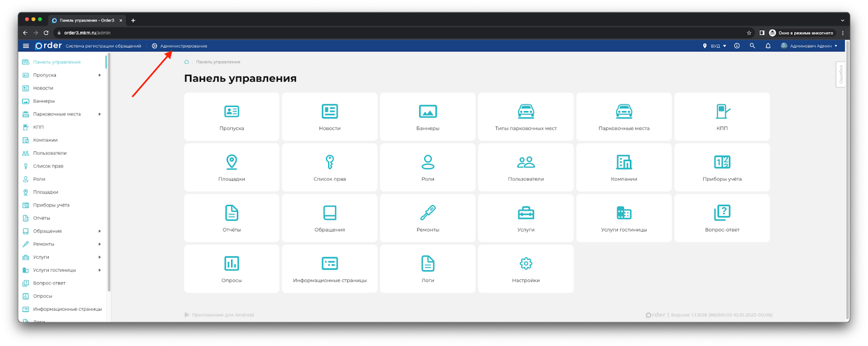Expand Пропуска submenu arrow in sidebar
The height and width of the screenshot is (346, 868).
tap(100, 75)
